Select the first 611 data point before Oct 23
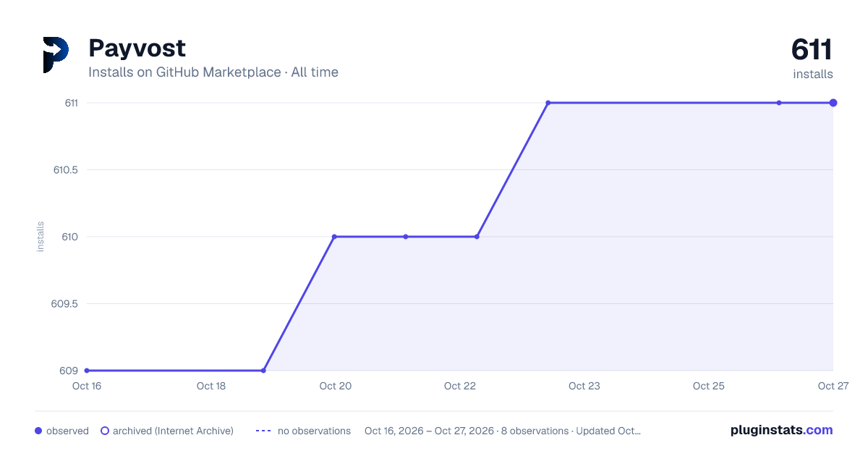 tap(548, 103)
